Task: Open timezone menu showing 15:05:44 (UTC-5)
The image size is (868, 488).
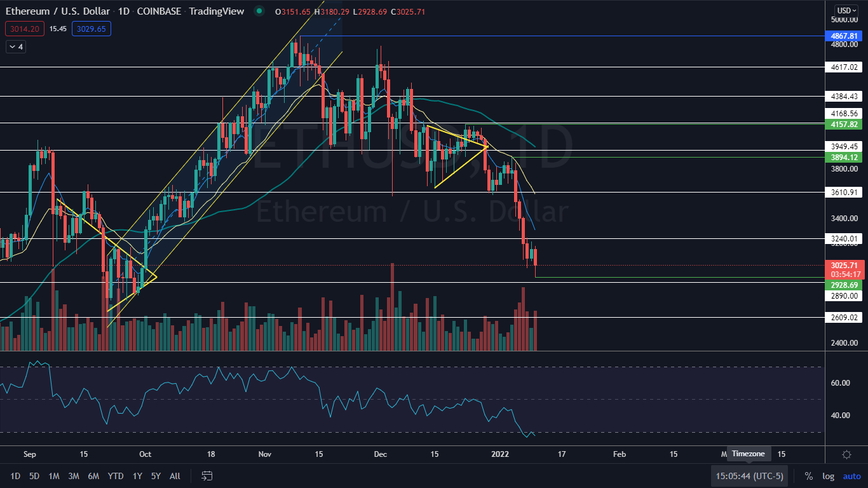Action: pos(750,476)
